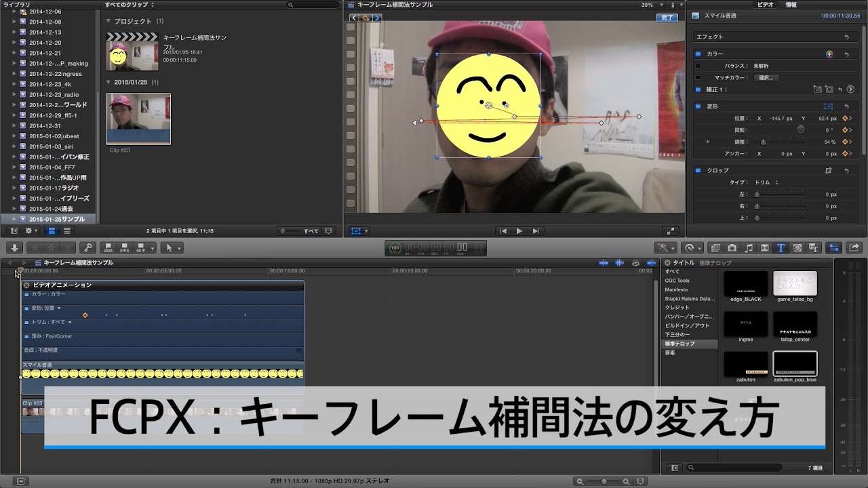Image resolution: width=868 pixels, height=488 pixels.
Task: Switch to the 情報 inspector tab
Action: 791,5
